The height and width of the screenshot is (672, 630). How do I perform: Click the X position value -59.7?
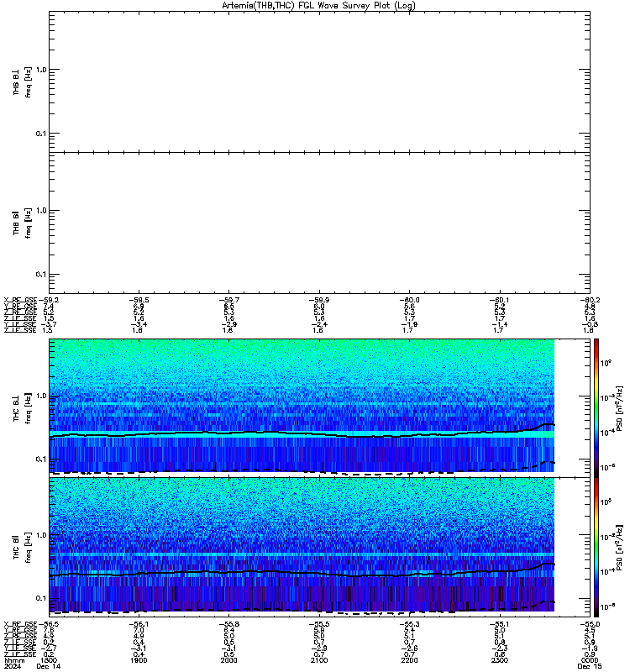228,300
